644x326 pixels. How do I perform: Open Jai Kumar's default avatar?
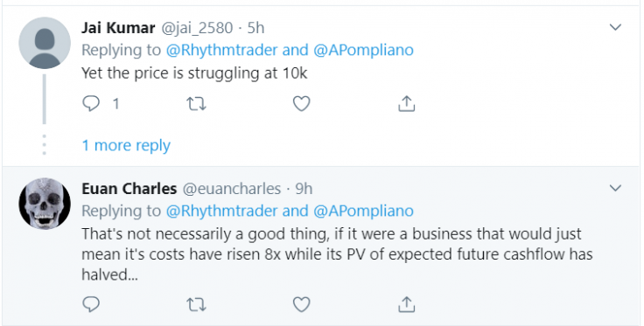(x=45, y=43)
